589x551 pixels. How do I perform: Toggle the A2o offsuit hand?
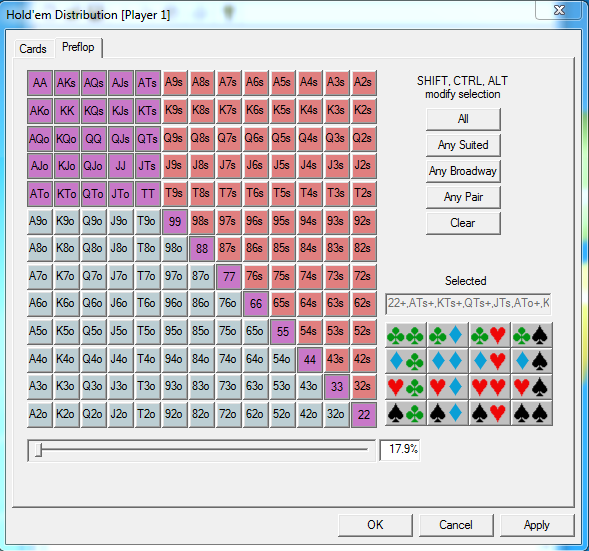coord(40,415)
